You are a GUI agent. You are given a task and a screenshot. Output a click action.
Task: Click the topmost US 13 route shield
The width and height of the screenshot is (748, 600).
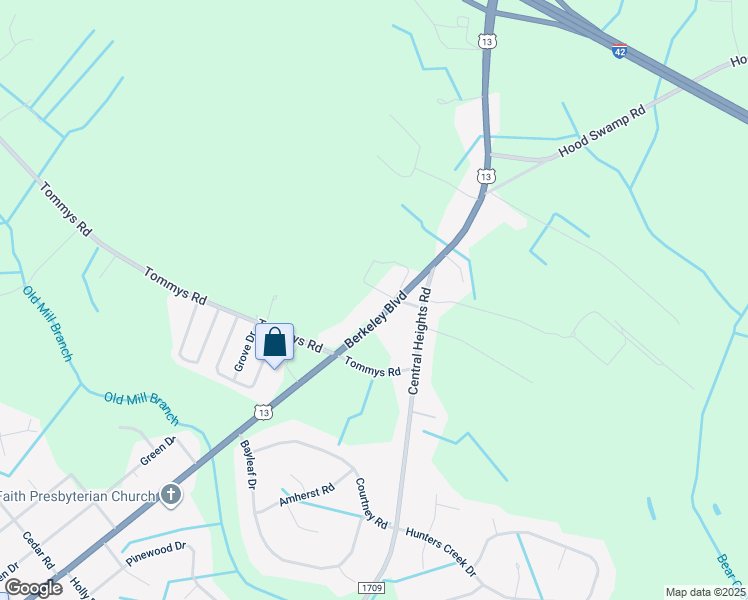pos(487,42)
